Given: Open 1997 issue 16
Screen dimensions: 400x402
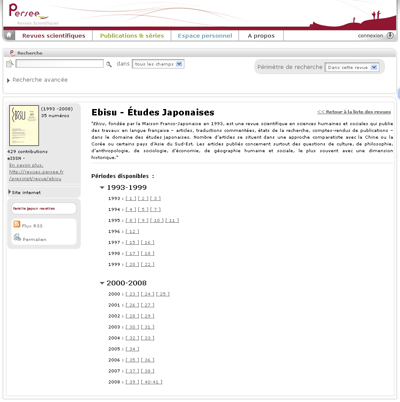Looking at the screenshot, I should coord(148,243).
